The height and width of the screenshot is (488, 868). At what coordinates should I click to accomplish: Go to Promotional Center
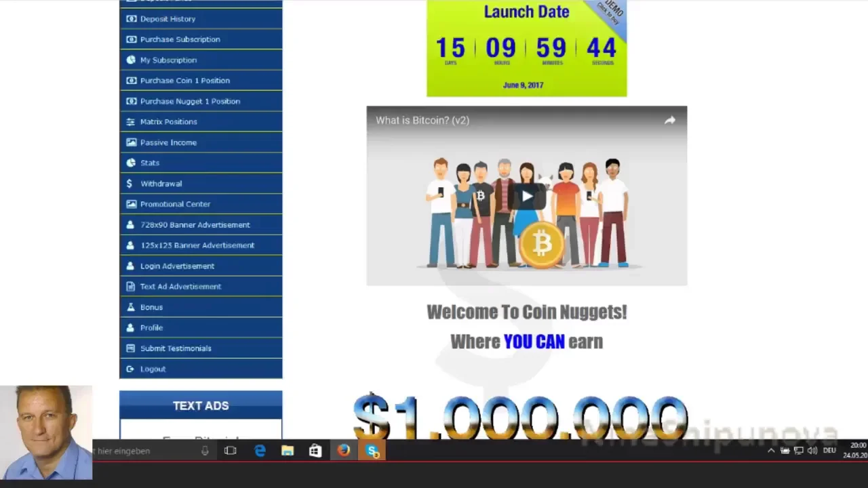[x=201, y=204]
